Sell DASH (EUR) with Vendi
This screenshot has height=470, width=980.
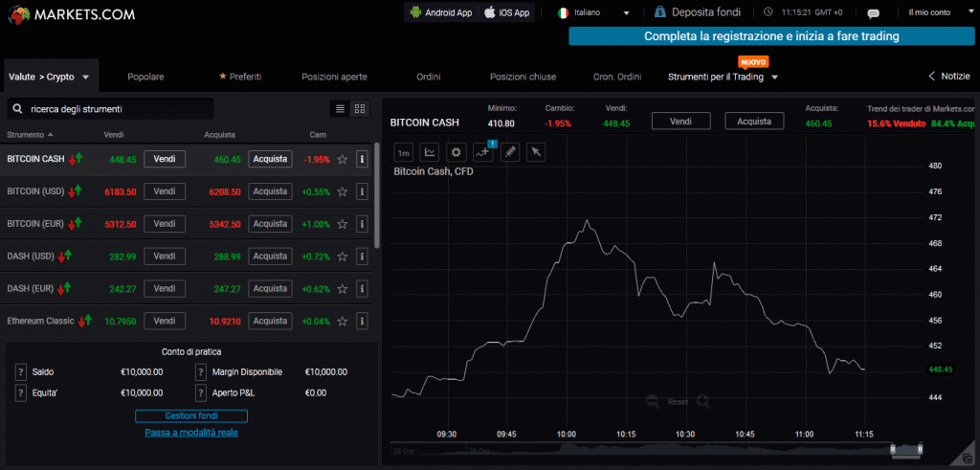[165, 289]
